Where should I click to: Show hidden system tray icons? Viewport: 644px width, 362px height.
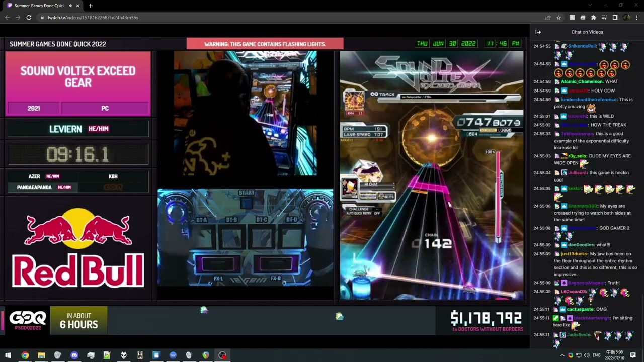562,355
